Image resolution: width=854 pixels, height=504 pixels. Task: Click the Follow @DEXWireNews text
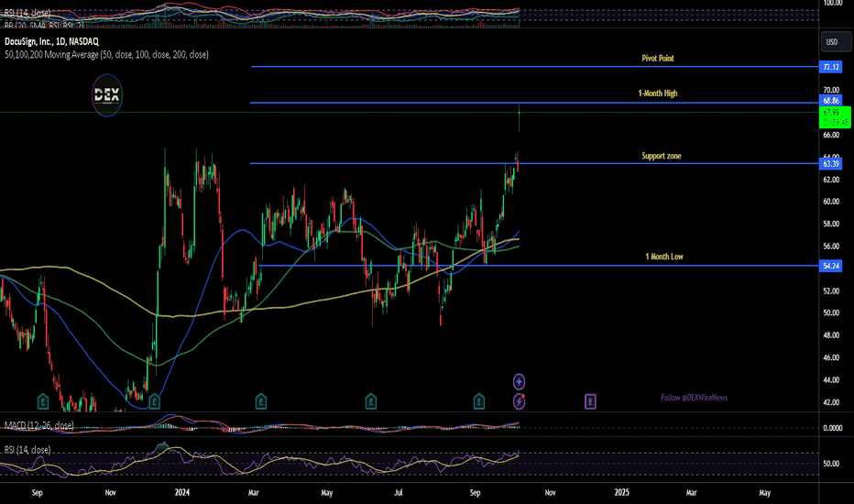694,398
